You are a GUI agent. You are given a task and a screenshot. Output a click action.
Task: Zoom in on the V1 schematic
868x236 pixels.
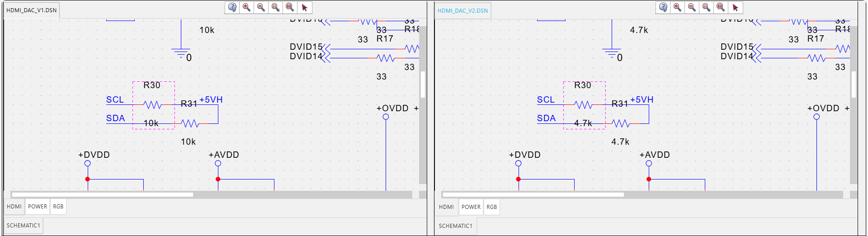(246, 7)
